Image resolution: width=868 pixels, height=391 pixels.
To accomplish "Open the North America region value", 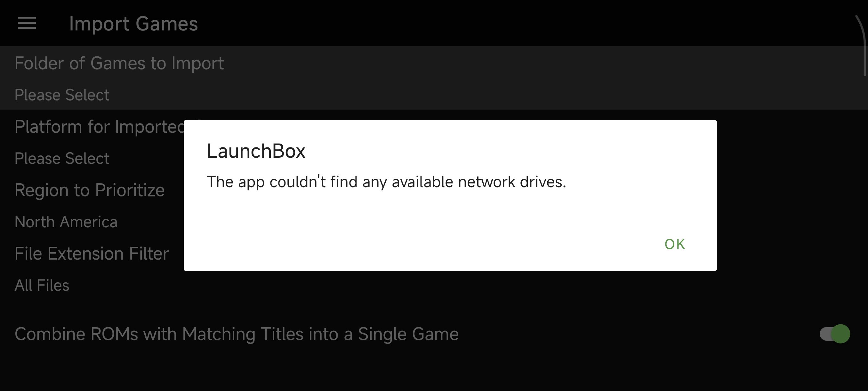I will (x=66, y=222).
